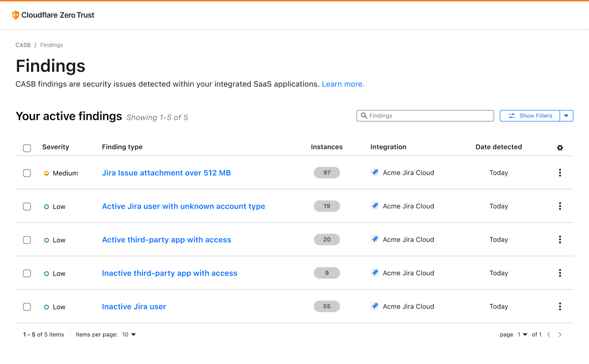589x364 pixels.
Task: Check the Active Jira user with unknown account row
Action: 27,206
